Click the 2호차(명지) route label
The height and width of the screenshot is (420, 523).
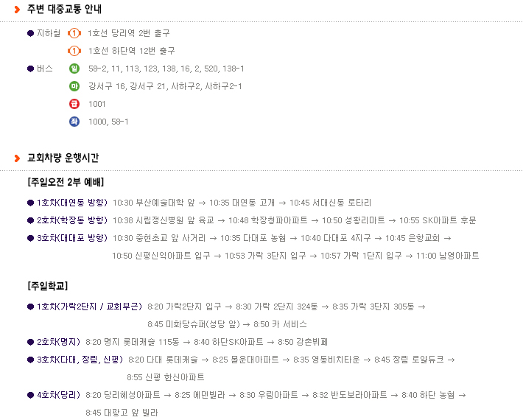tap(58, 342)
